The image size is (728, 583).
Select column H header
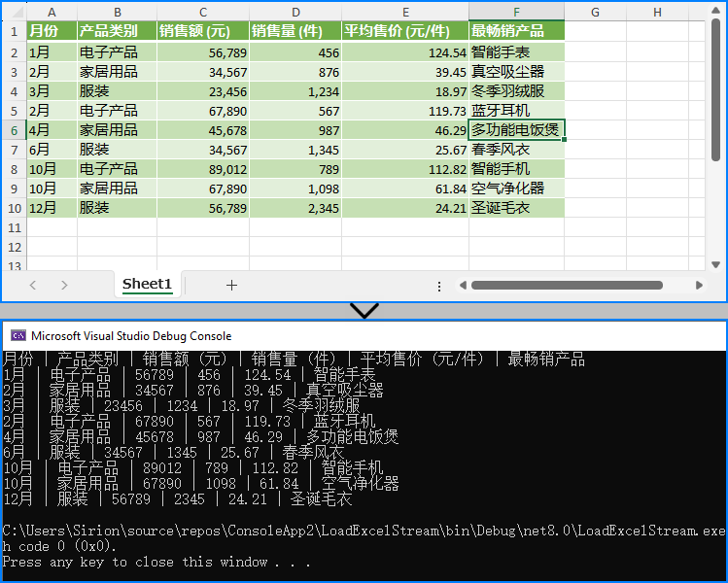(x=657, y=12)
